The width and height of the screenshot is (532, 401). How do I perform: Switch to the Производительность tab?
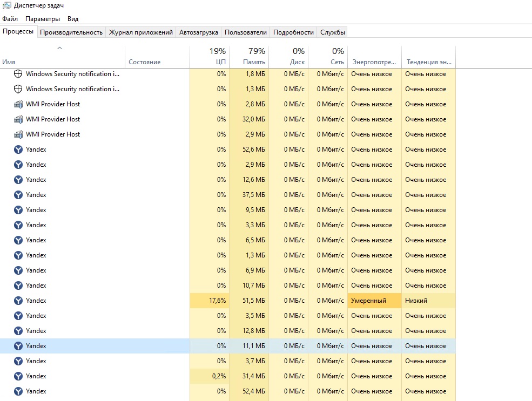click(71, 32)
